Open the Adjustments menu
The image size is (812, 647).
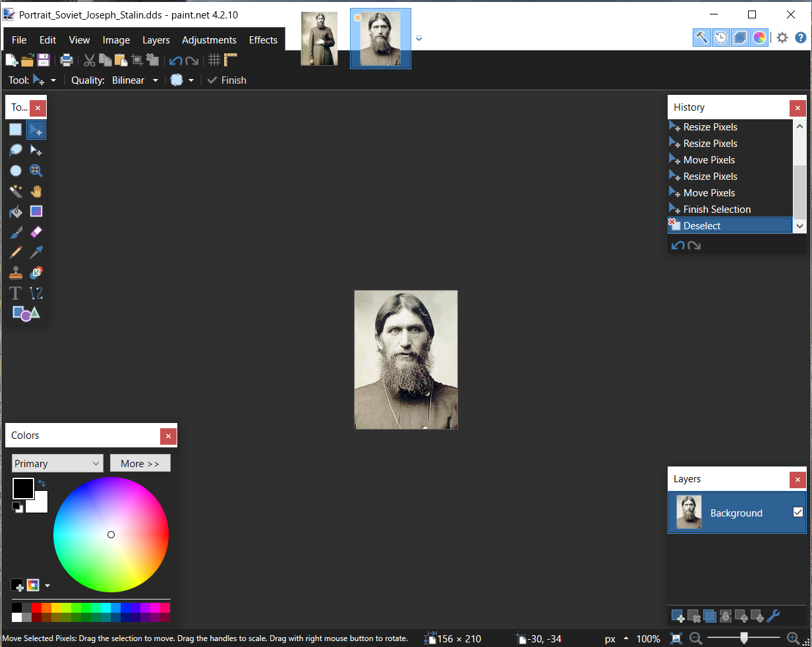tap(209, 40)
